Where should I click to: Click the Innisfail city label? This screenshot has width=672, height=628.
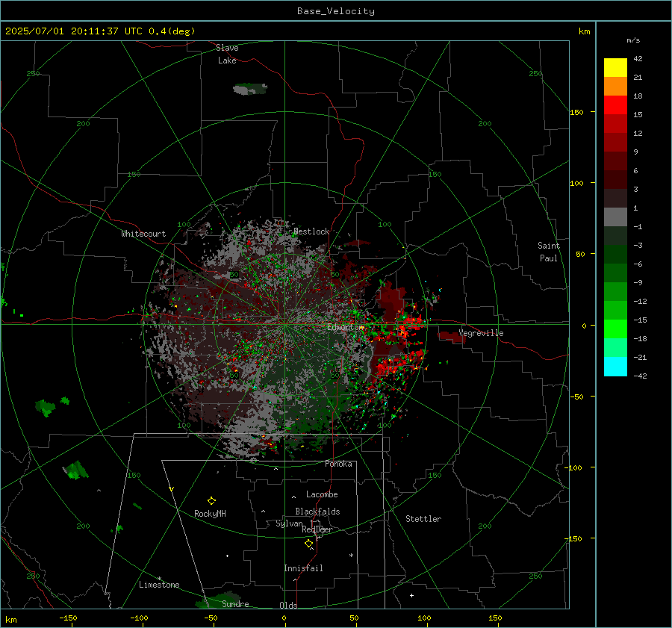pyautogui.click(x=303, y=568)
